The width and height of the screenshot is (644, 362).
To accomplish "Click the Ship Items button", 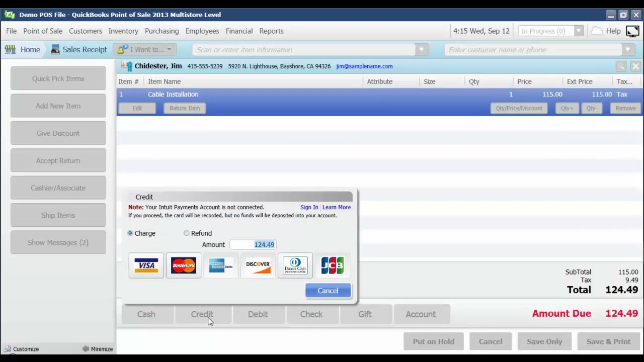I will (58, 215).
